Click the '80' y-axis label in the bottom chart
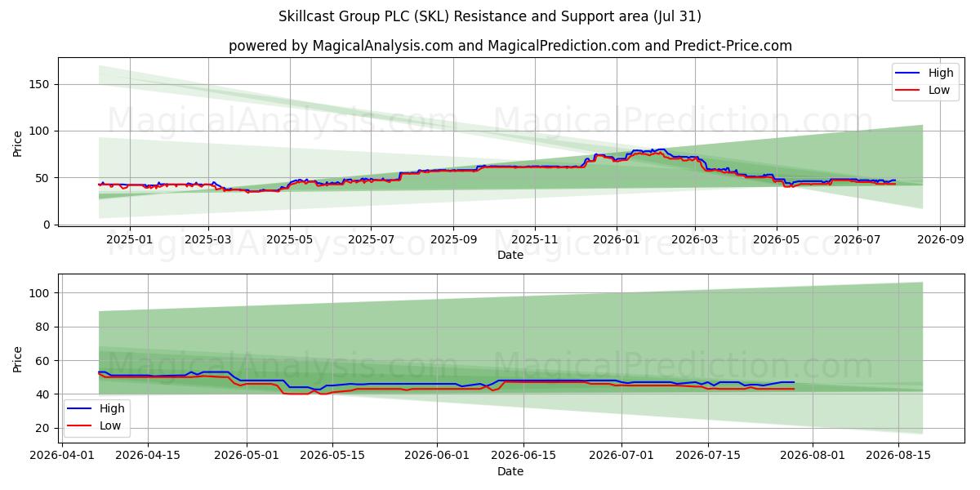This screenshot has height=490, width=980. 44,327
